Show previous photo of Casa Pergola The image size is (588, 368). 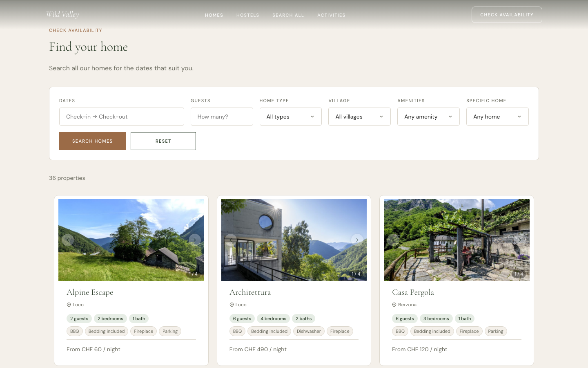[x=393, y=240]
